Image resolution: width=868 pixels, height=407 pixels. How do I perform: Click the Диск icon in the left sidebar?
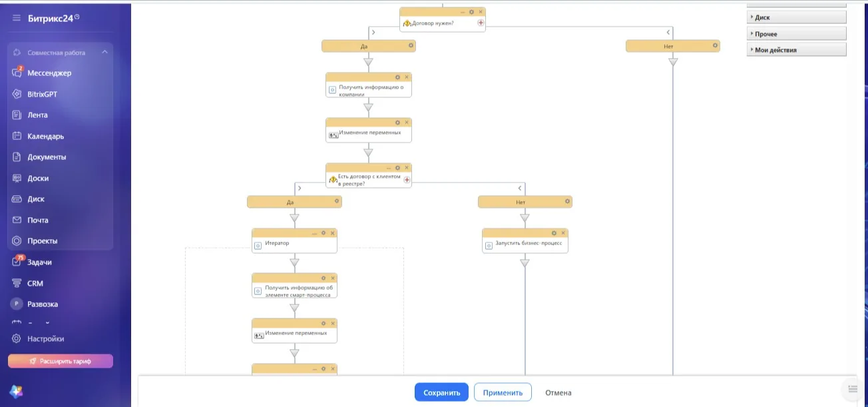click(17, 199)
